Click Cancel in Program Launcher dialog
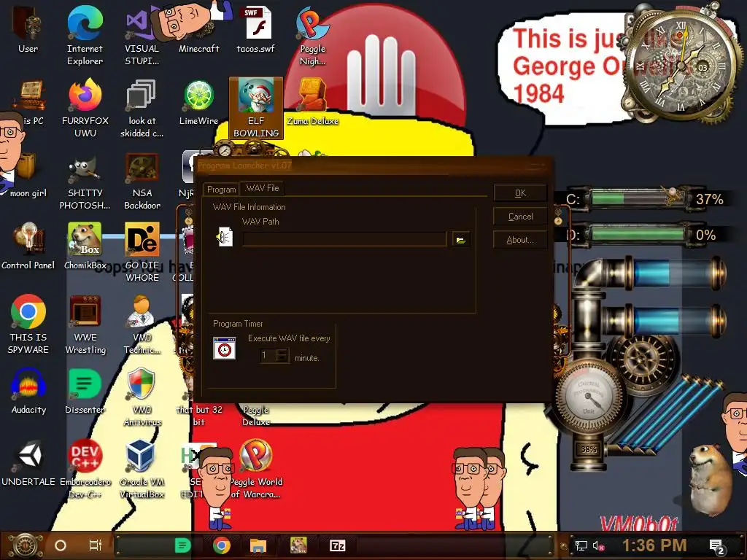747x560 pixels. (520, 216)
